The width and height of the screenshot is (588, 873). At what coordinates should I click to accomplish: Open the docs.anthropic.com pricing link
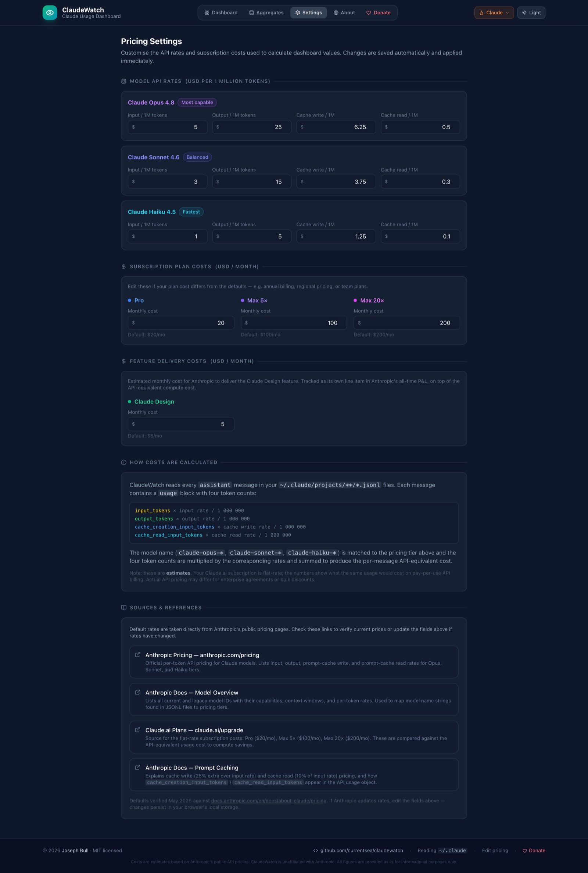pyautogui.click(x=269, y=801)
